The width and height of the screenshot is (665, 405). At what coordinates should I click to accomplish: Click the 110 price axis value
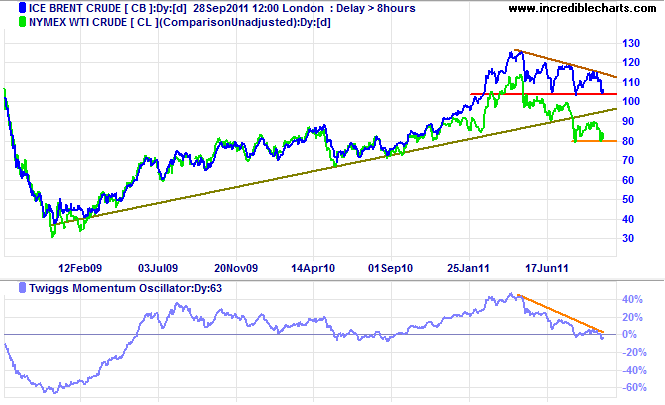[x=631, y=82]
